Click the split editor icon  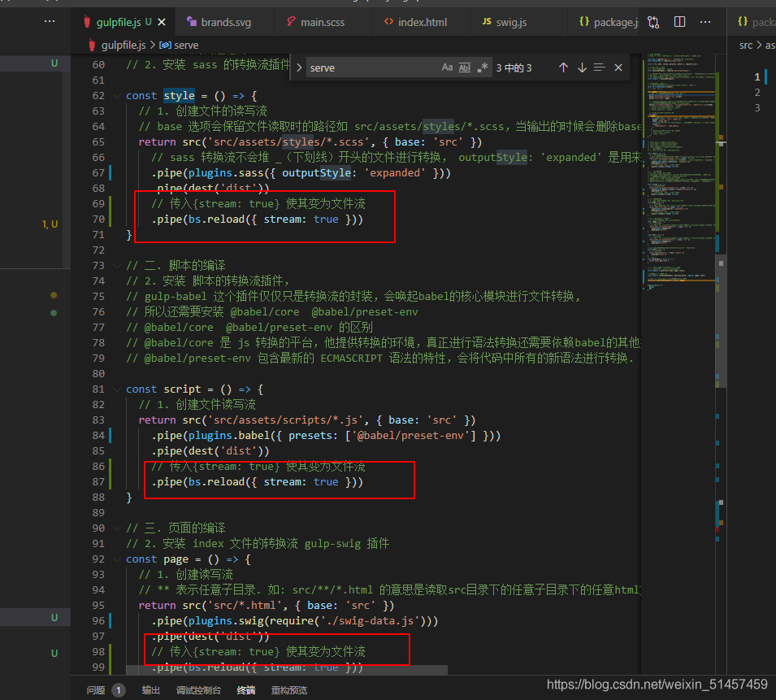pos(679,22)
